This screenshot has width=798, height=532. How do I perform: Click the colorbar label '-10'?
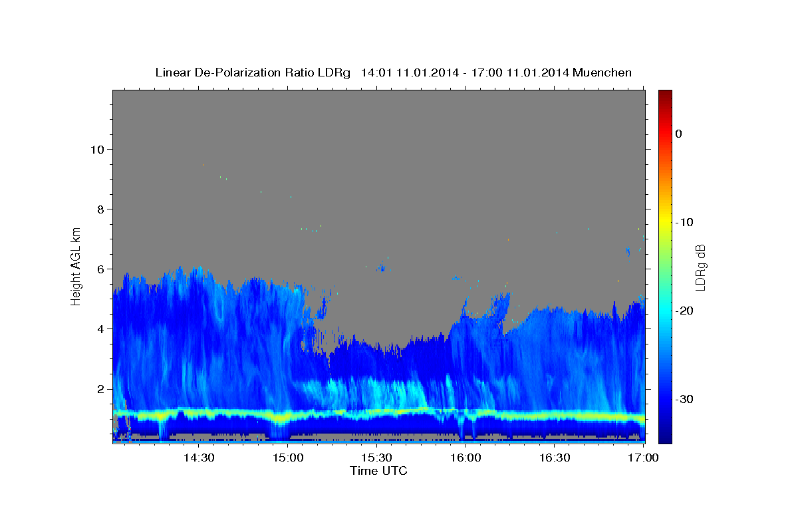click(x=684, y=222)
